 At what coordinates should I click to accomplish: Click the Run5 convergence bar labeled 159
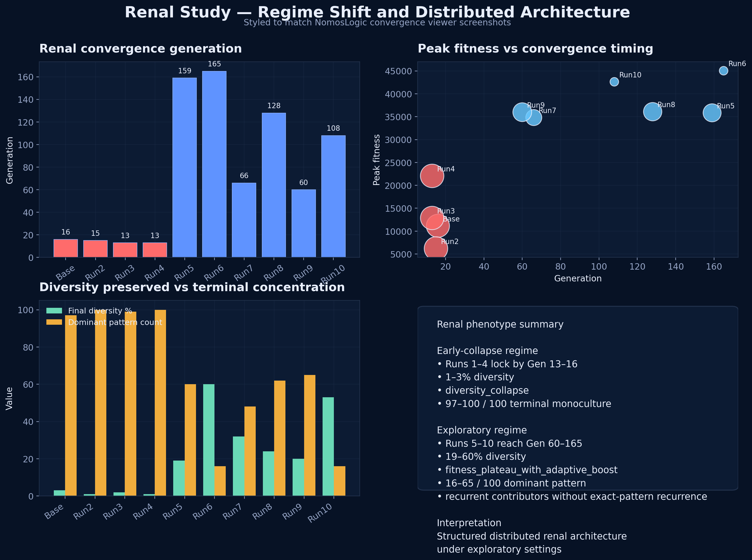point(184,167)
